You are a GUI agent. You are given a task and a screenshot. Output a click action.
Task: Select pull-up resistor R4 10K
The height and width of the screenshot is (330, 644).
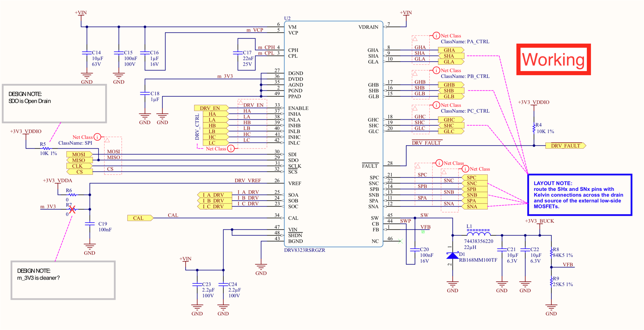(x=534, y=128)
